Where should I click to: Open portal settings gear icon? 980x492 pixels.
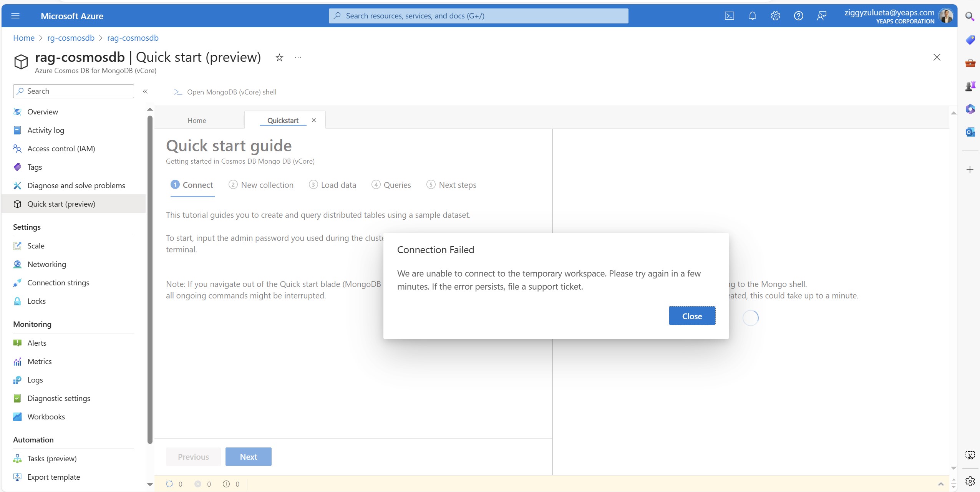tap(775, 16)
